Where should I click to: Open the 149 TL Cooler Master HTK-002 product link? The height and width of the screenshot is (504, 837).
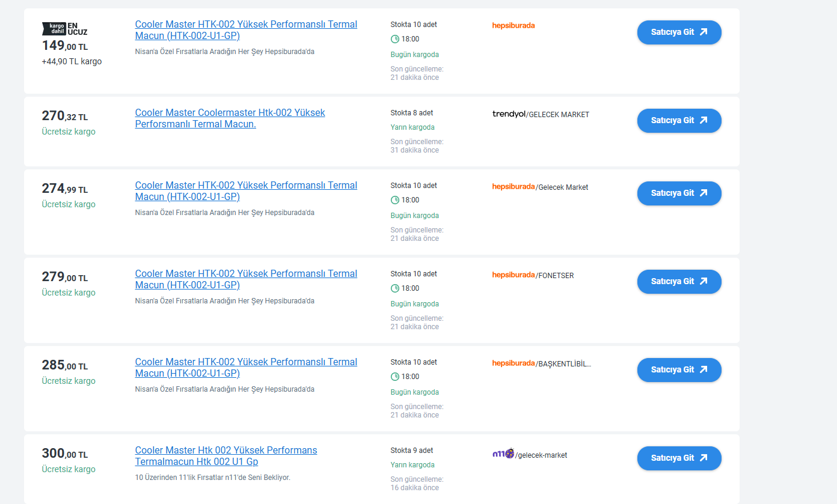pyautogui.click(x=246, y=30)
